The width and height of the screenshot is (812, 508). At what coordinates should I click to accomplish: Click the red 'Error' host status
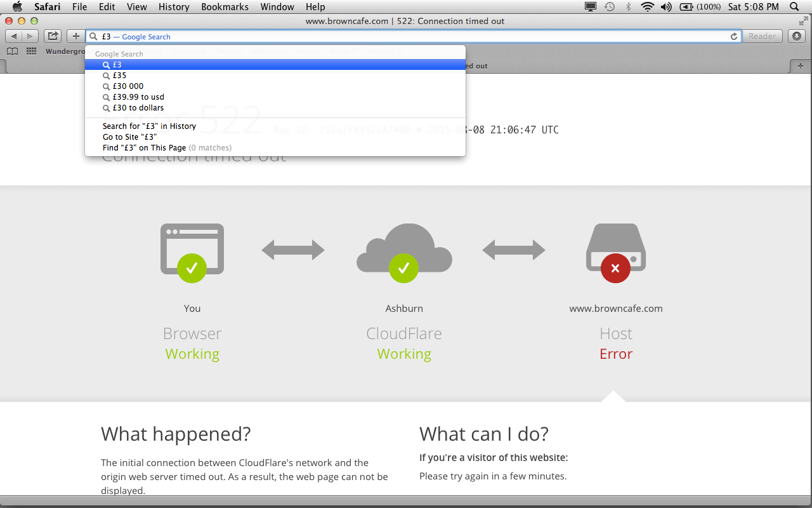coord(616,354)
